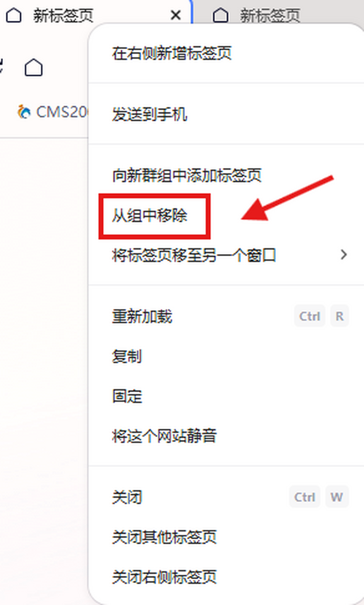Select 关闭右侧标签页 option
The image size is (364, 605).
pyautogui.click(x=226, y=577)
